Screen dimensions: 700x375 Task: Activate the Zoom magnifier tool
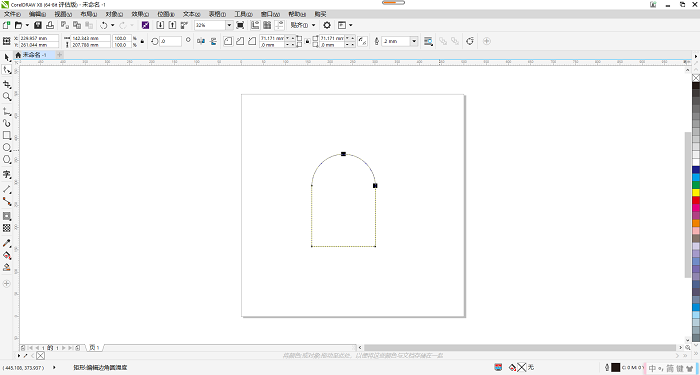coord(7,96)
